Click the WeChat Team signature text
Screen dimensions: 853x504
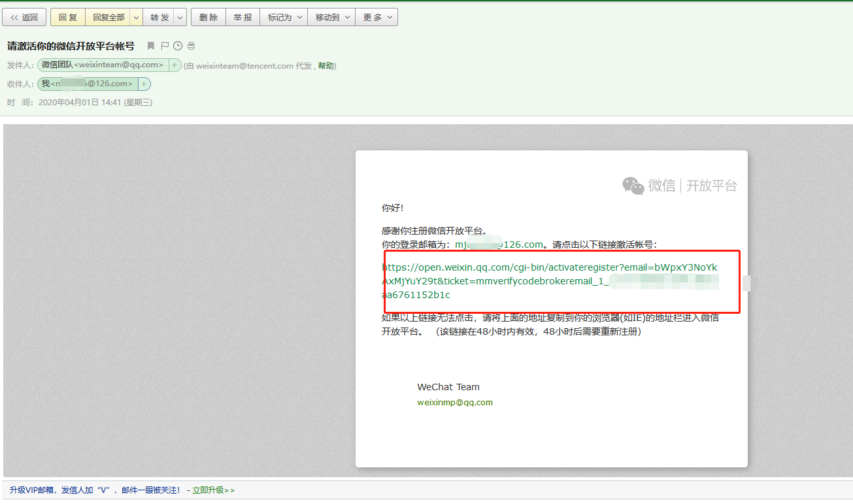point(448,387)
